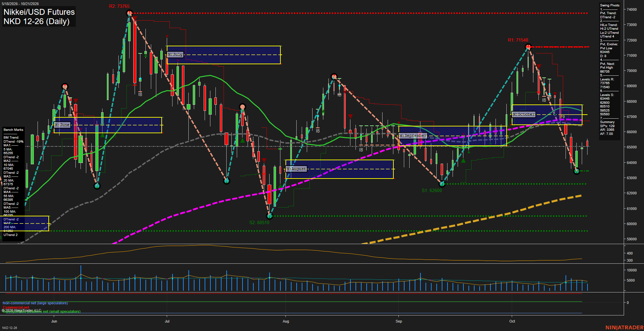Click the 65000 price axis label
Viewport: 644px width, 331px height.
[x=632, y=147]
